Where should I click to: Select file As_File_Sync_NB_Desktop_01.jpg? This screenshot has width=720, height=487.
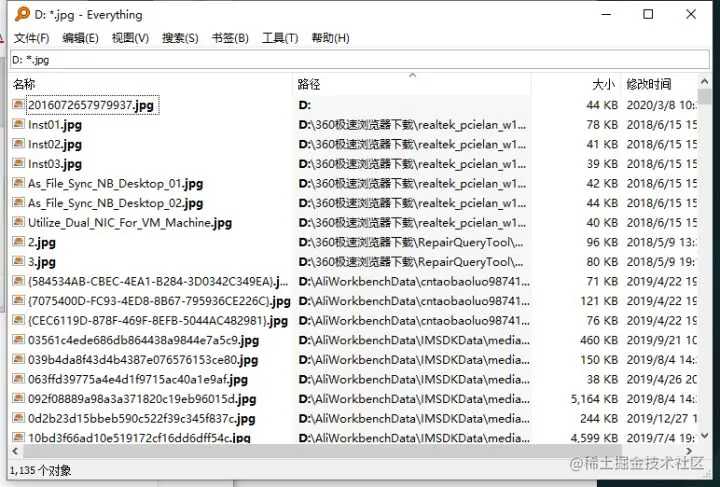pos(115,184)
